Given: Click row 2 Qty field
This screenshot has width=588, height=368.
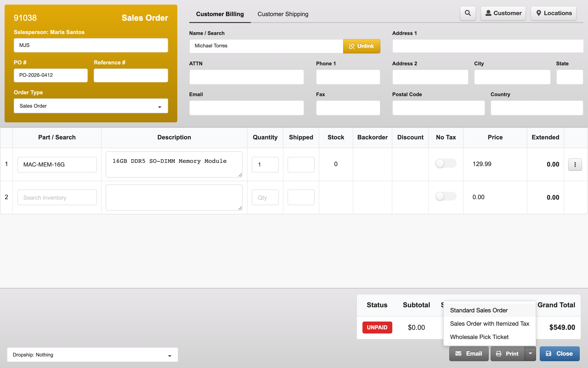Looking at the screenshot, I should coord(265,197).
